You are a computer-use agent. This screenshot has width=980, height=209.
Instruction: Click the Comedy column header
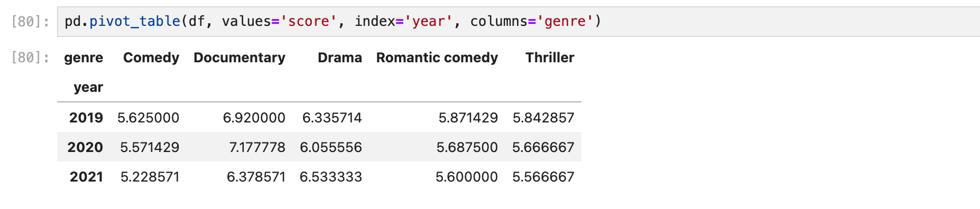(x=151, y=58)
